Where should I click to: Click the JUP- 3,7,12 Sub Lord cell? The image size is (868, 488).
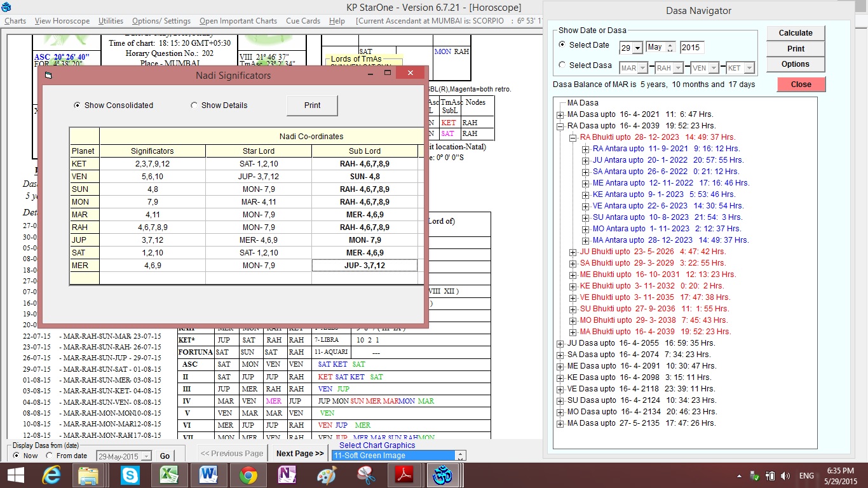pos(365,266)
